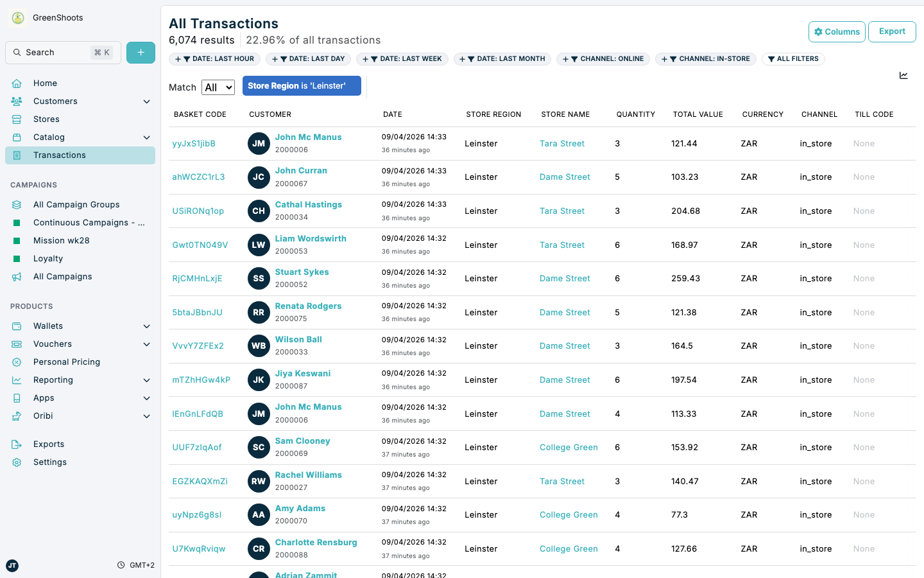Click the teal plus icon beside search
This screenshot has height=578, width=924.
pyautogui.click(x=141, y=52)
